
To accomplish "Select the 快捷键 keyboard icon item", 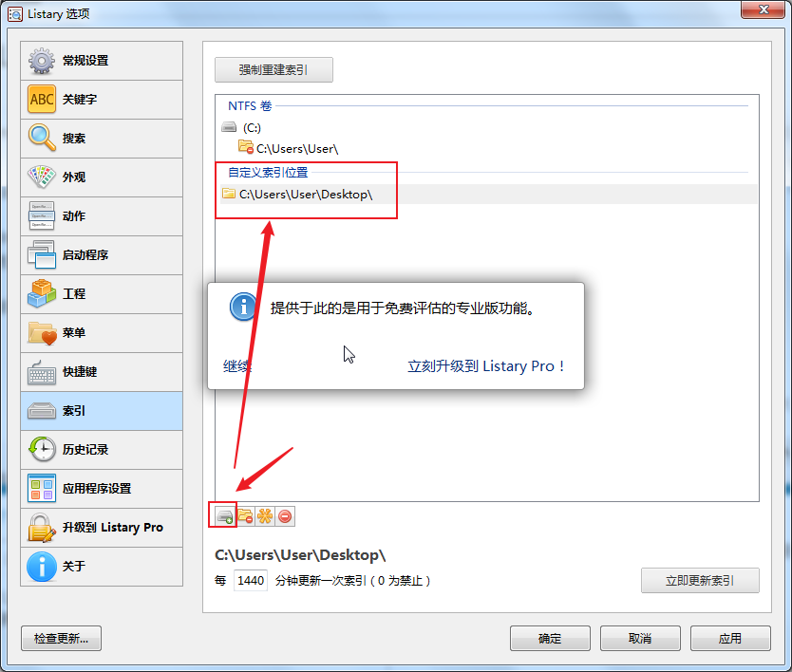I will pyautogui.click(x=102, y=372).
